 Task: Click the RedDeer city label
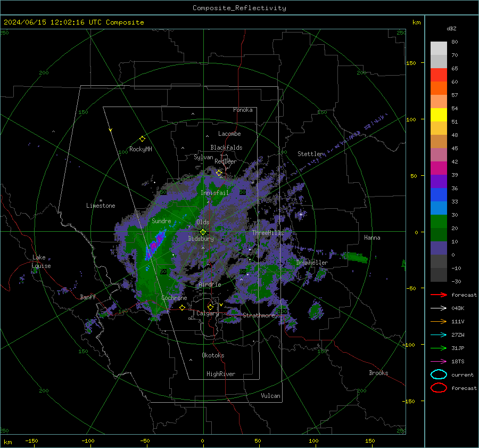pos(226,161)
